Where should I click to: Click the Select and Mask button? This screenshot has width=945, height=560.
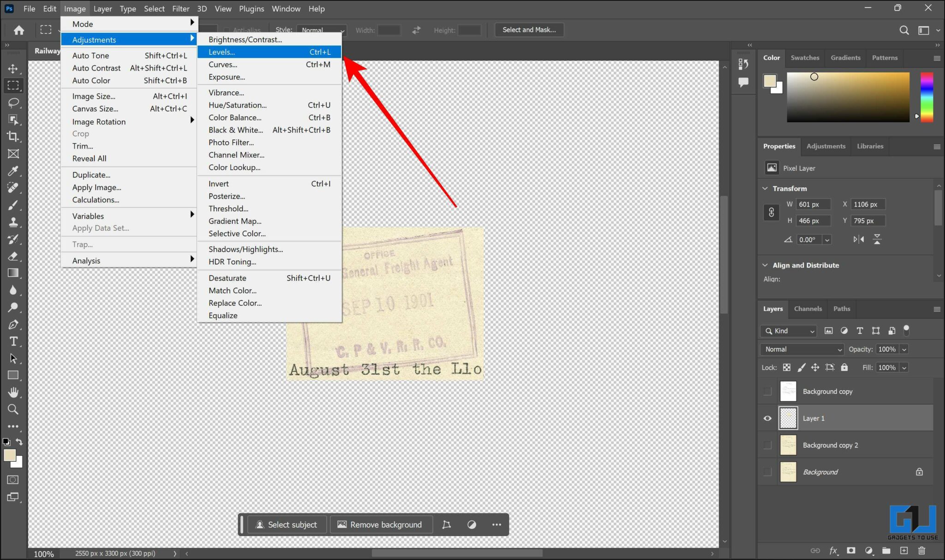(529, 30)
